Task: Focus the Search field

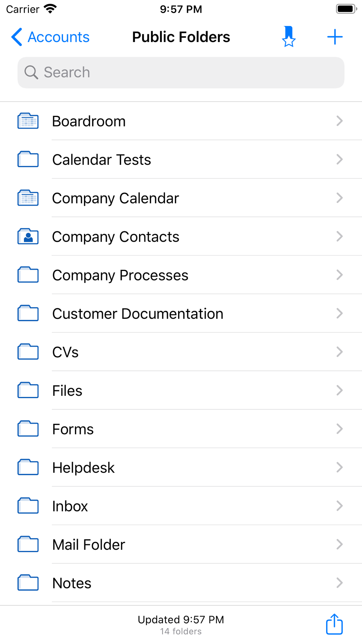Action: [x=181, y=72]
